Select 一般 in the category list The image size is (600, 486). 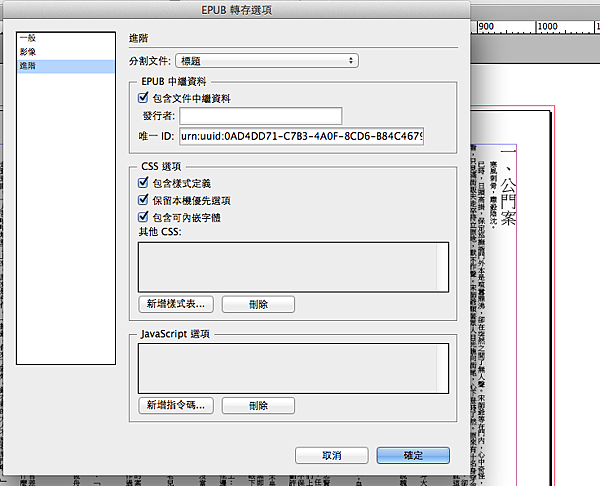tap(65, 38)
